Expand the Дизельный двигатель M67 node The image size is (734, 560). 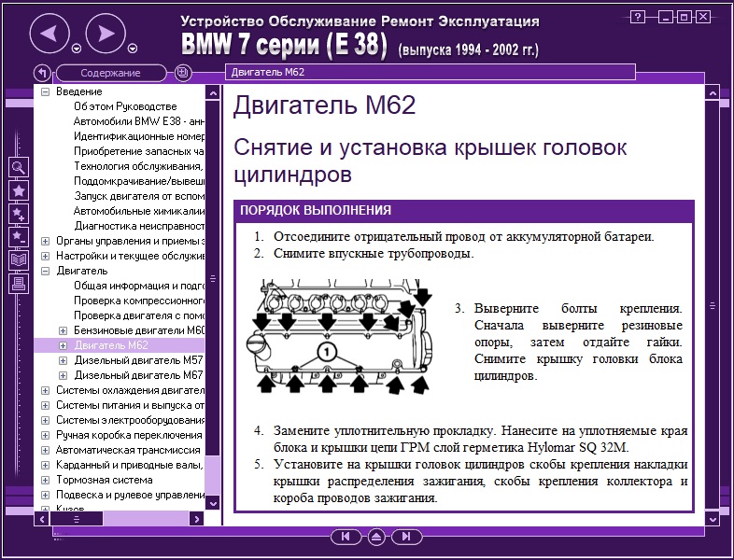(64, 376)
